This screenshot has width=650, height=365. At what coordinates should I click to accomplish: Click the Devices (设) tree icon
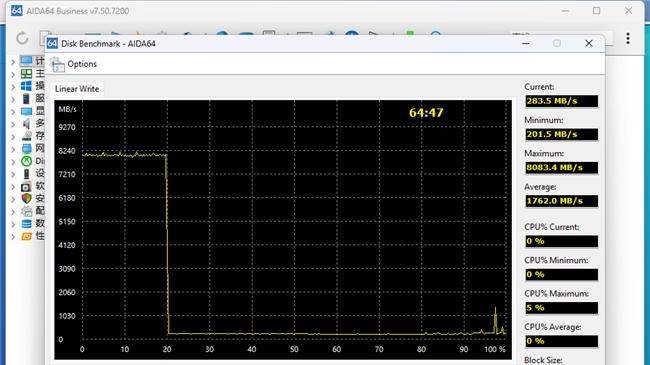27,173
